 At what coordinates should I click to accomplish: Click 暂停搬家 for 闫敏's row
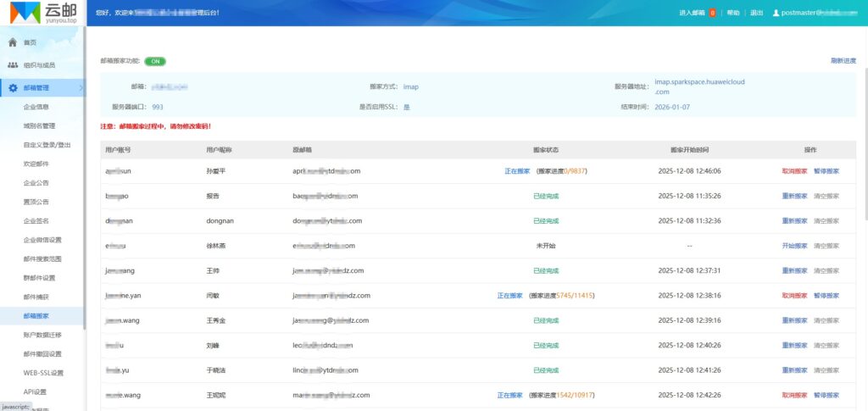[826, 296]
